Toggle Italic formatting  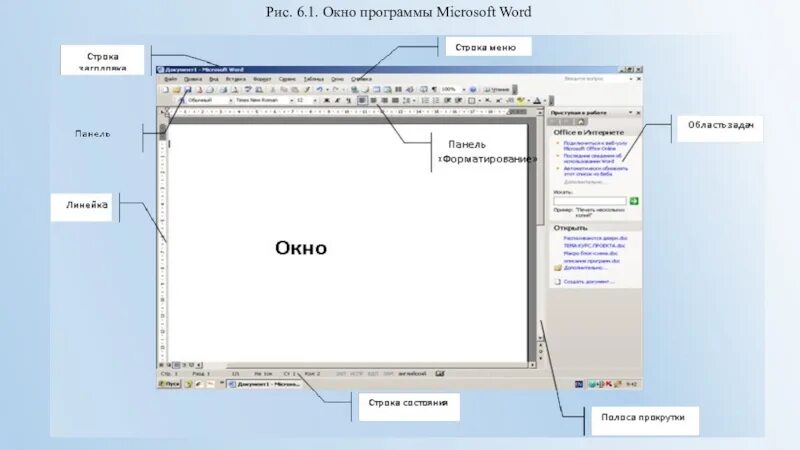pyautogui.click(x=337, y=101)
